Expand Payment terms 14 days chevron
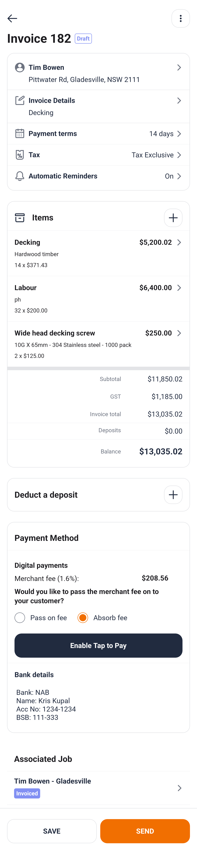Screen dimensions: 197x868 tap(179, 134)
